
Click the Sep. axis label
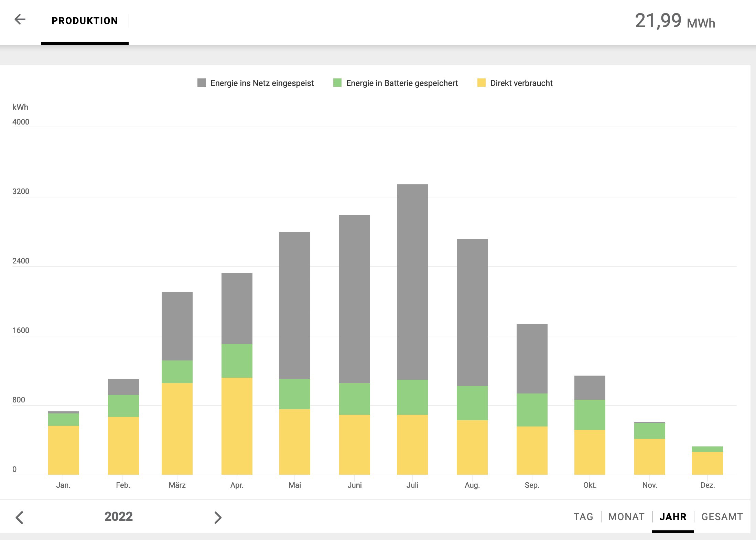tap(532, 485)
